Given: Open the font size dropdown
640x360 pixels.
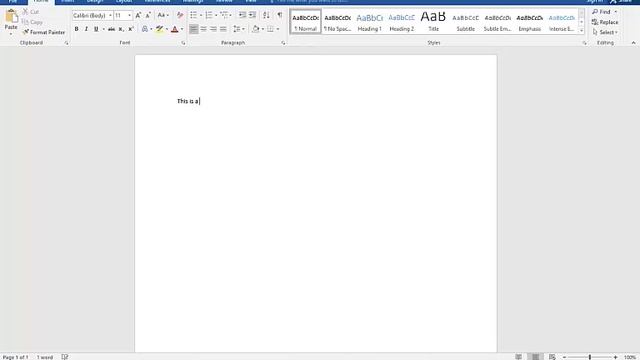Looking at the screenshot, I should click(x=129, y=16).
